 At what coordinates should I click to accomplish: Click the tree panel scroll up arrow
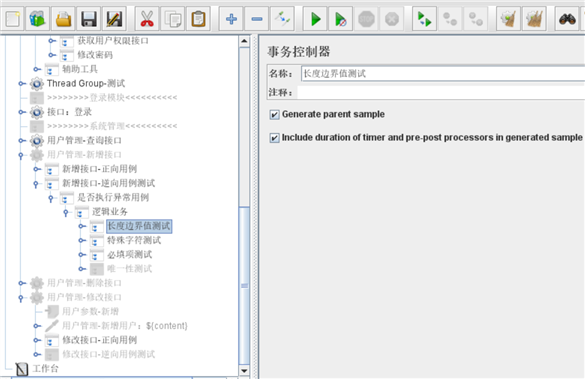click(244, 41)
